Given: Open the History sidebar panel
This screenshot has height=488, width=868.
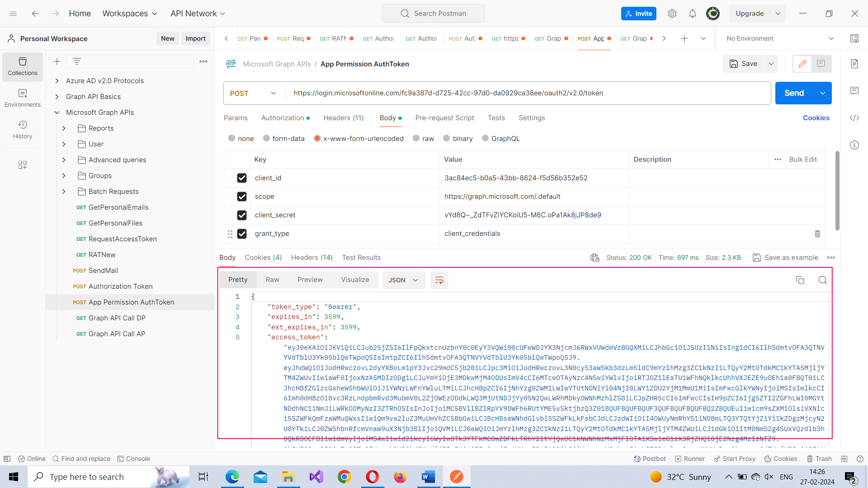Looking at the screenshot, I should tap(23, 130).
